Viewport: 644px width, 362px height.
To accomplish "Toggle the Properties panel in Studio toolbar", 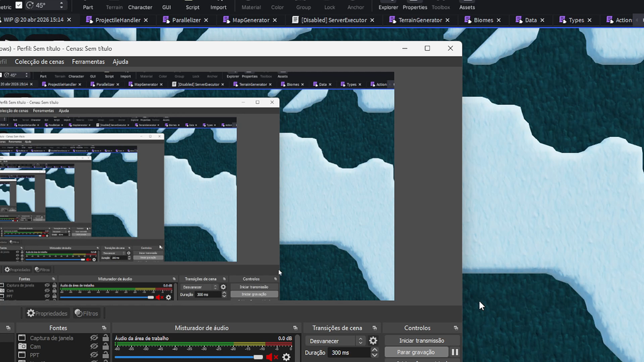I will pos(415,5).
